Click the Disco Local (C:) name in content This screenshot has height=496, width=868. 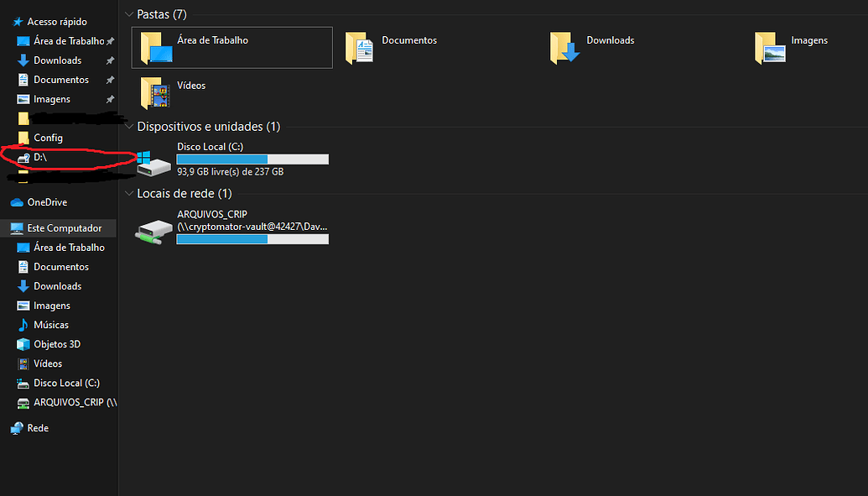point(210,147)
